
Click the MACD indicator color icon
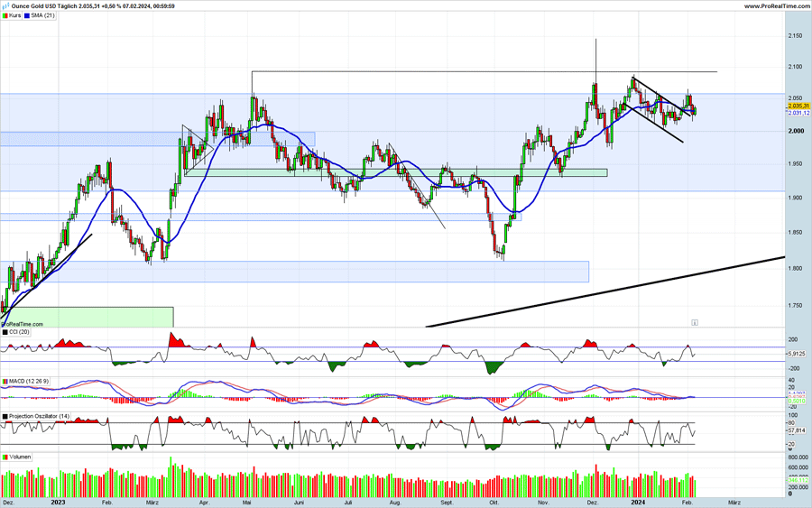tap(5, 382)
